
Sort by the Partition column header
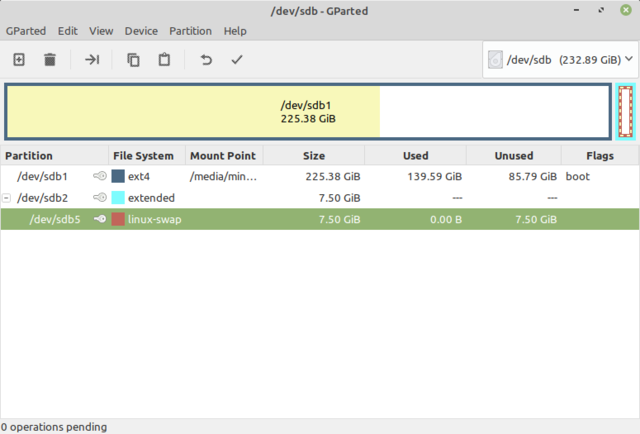click(x=54, y=156)
